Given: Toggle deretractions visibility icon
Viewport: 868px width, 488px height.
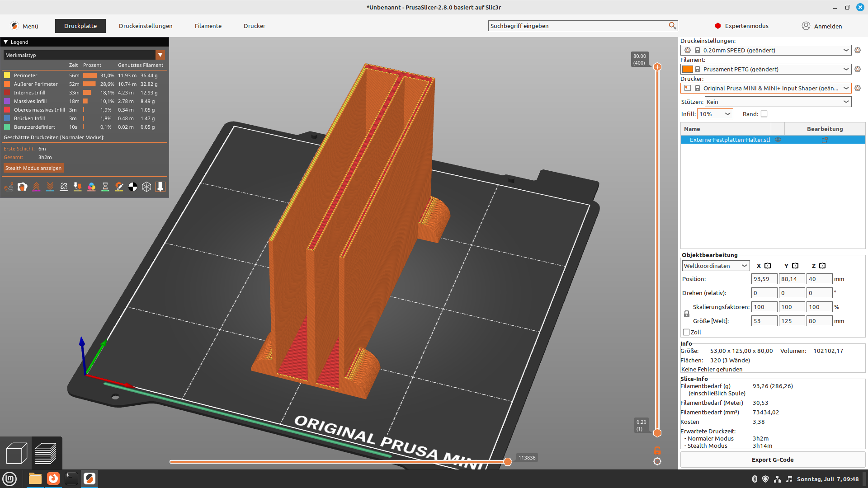Looking at the screenshot, I should (x=50, y=187).
